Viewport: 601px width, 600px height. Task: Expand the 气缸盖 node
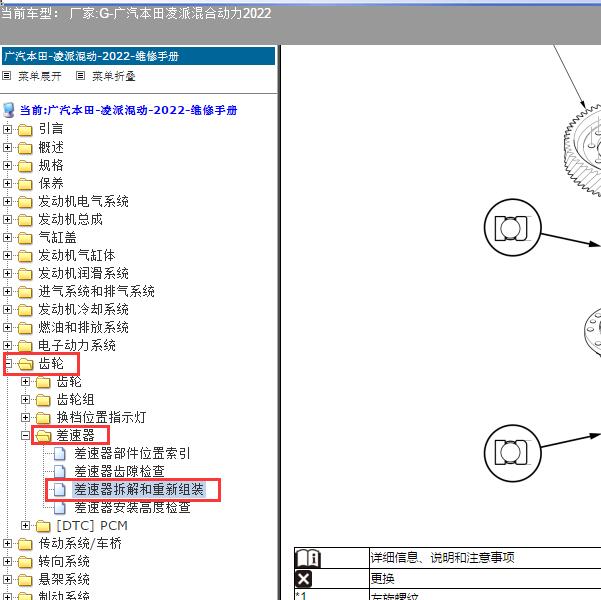[7, 237]
